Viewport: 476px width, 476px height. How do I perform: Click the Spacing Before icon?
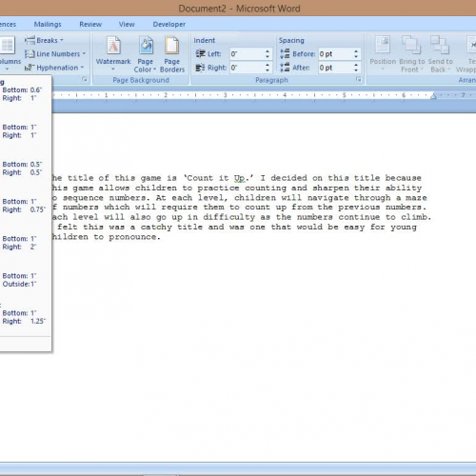tap(285, 53)
